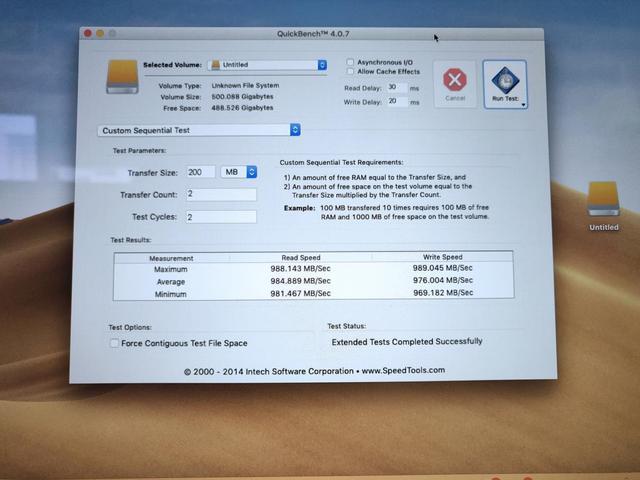Image resolution: width=640 pixels, height=480 pixels.
Task: Enable Asynchronous I/O checkbox
Action: tap(350, 62)
